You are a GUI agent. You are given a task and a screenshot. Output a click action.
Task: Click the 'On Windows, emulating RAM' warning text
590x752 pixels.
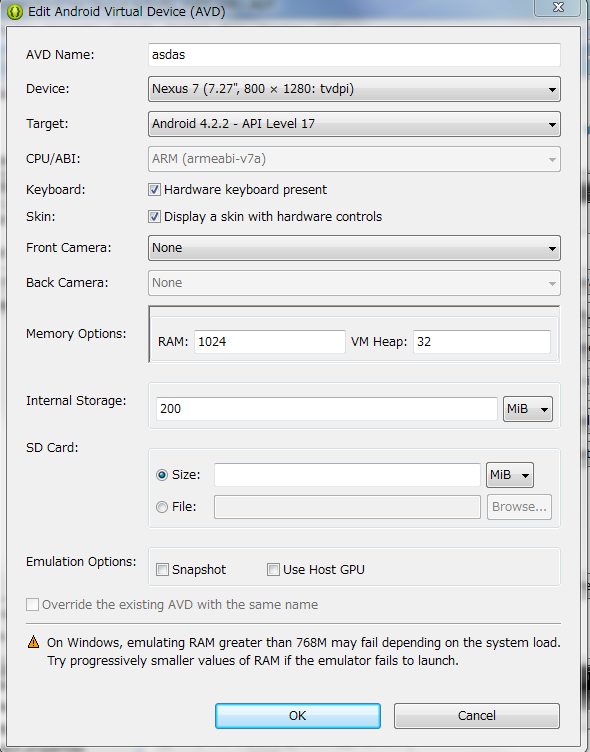click(x=304, y=651)
